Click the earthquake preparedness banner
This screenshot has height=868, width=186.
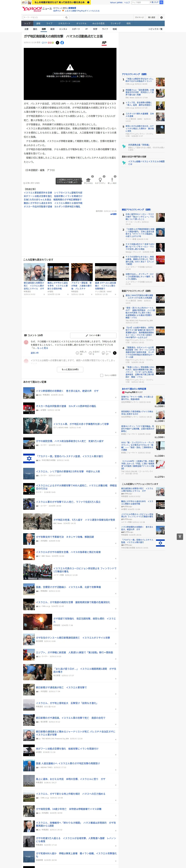coord(56,2)
